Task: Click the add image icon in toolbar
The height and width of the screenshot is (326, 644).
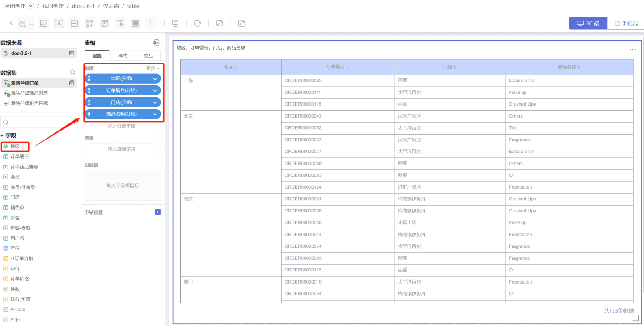Action: 43,23
